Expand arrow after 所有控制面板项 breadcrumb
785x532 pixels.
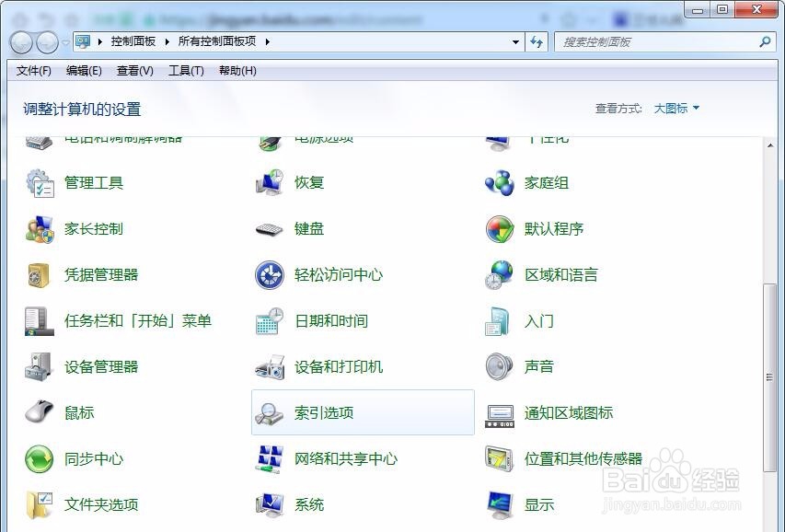point(268,41)
